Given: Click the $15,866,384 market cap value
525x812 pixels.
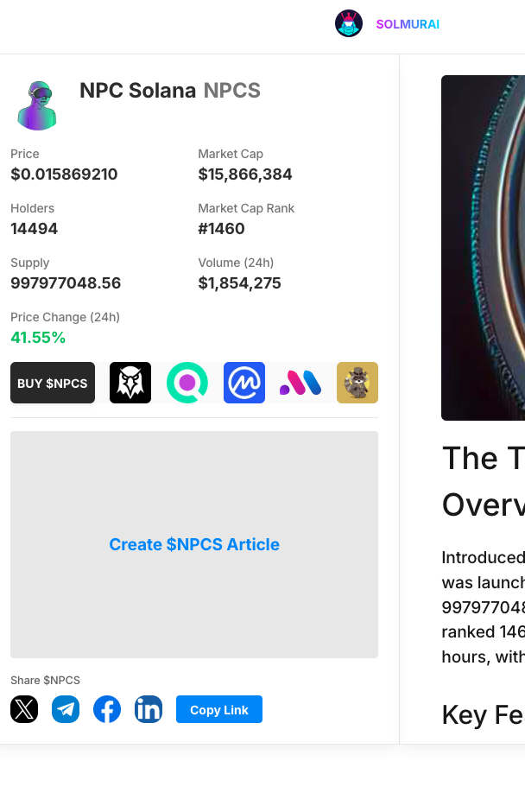Looking at the screenshot, I should [x=245, y=174].
